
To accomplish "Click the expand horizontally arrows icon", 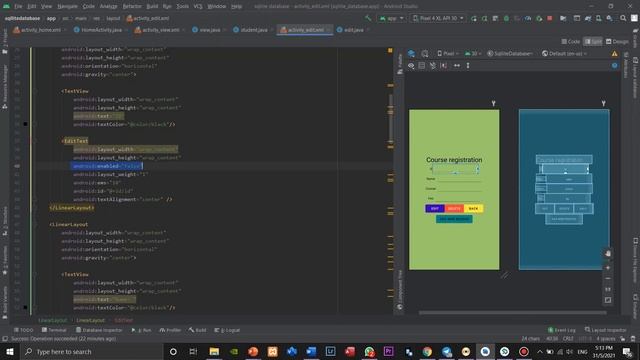I will (457, 65).
